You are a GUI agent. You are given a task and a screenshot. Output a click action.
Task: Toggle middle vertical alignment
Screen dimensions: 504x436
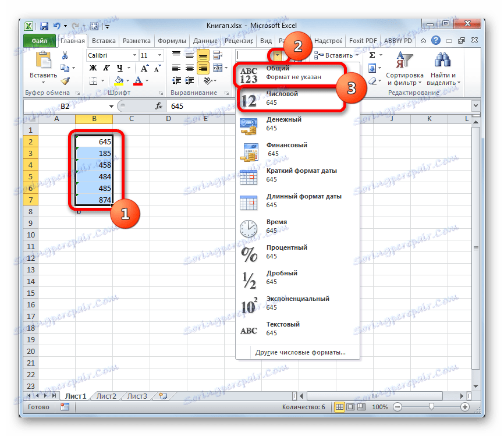tap(190, 55)
